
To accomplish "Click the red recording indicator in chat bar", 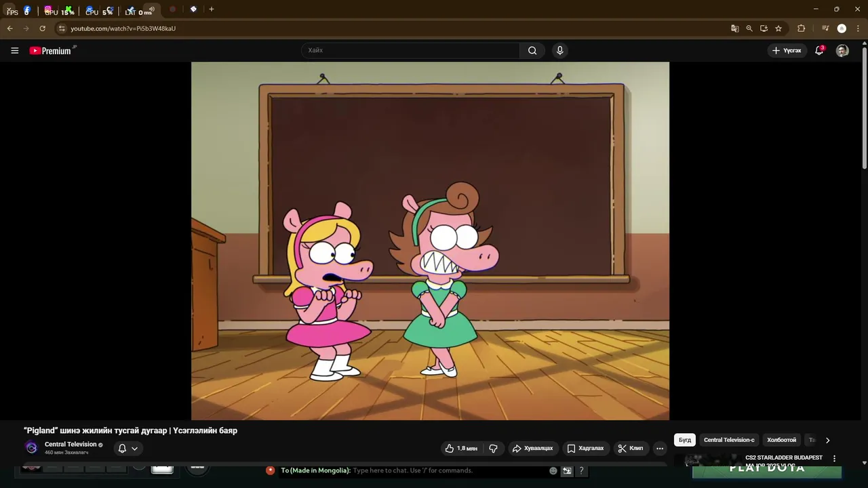I will coord(270,470).
